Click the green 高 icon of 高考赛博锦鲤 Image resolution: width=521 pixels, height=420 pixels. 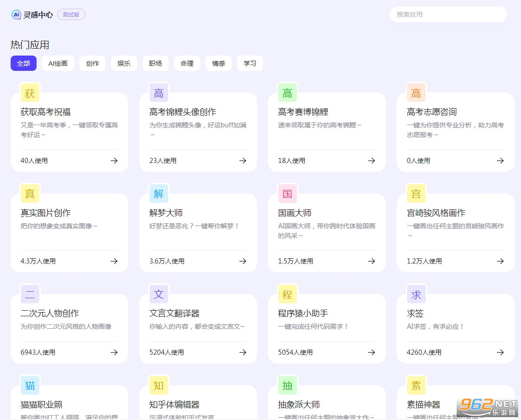(x=288, y=93)
